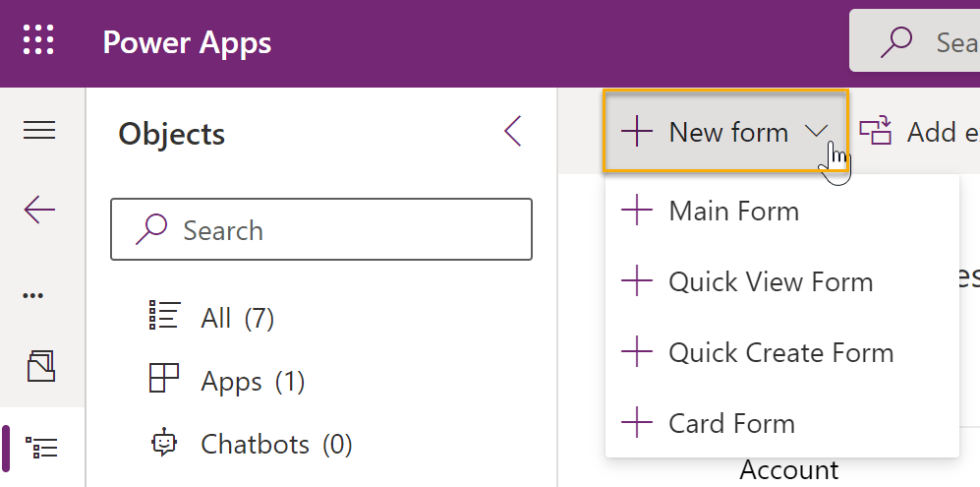The image size is (980, 487).
Task: Select the objects tree view icon in rail
Action: click(41, 448)
